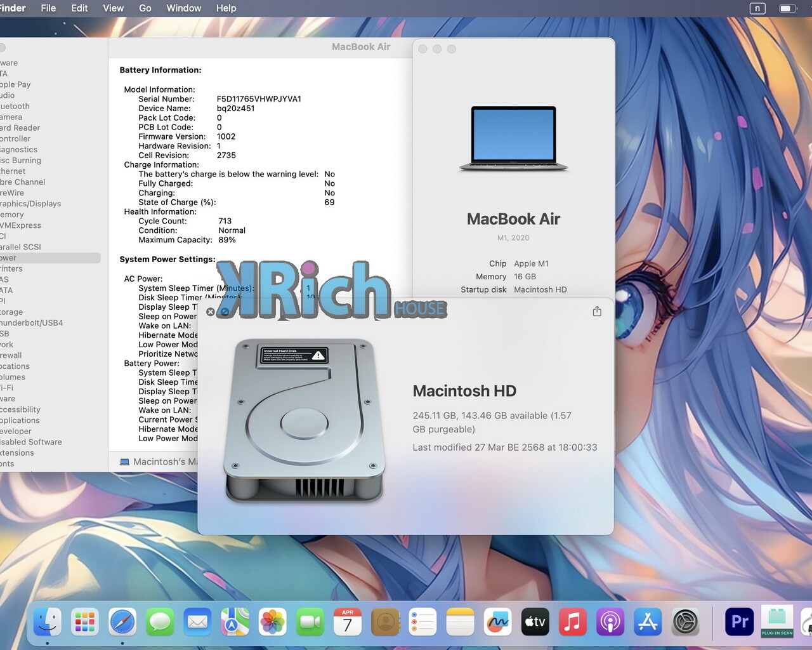This screenshot has height=650, width=812.
Task: Open the Photos app in the dock
Action: point(273,621)
